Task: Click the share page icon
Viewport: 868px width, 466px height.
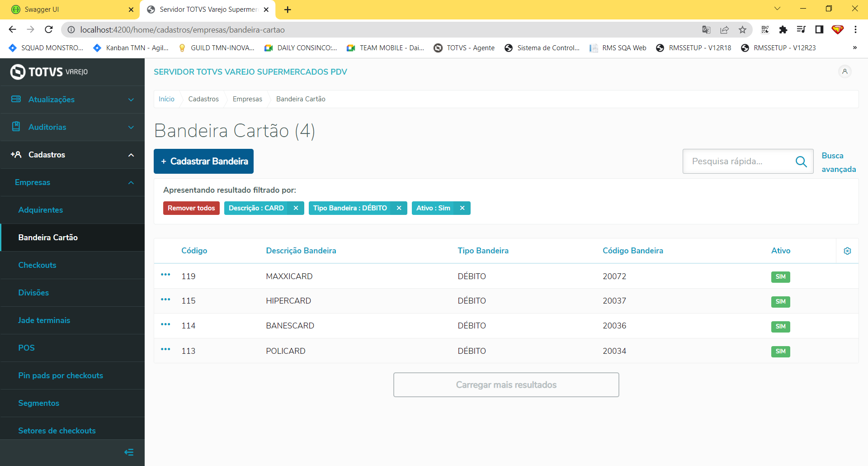Action: pos(724,29)
